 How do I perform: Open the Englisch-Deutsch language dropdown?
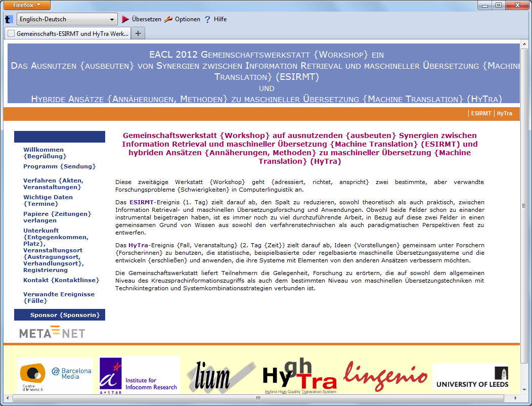[67, 20]
